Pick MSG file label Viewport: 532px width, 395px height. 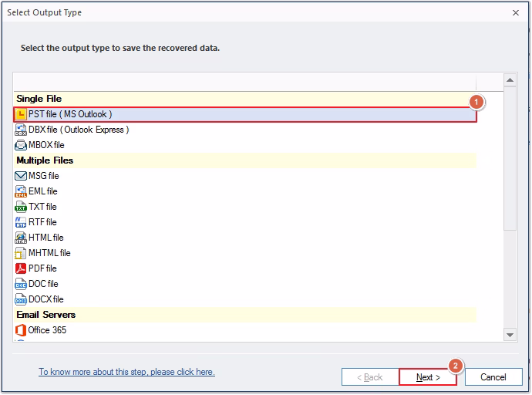coord(44,176)
